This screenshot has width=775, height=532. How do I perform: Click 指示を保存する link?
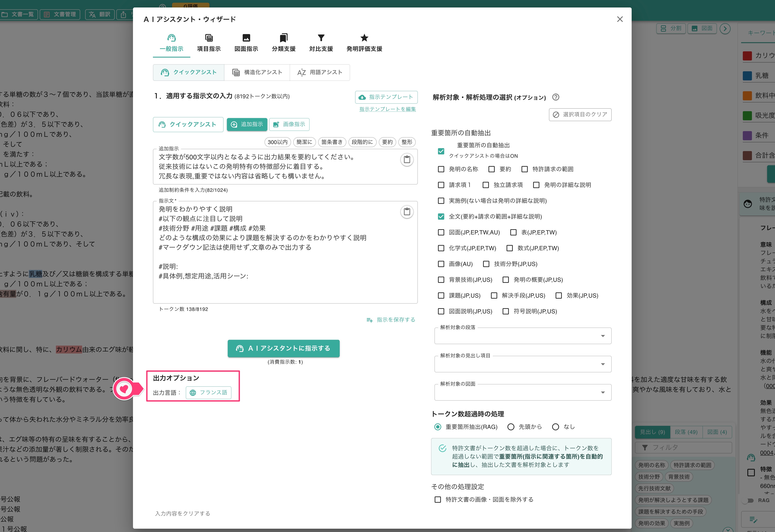pyautogui.click(x=391, y=320)
